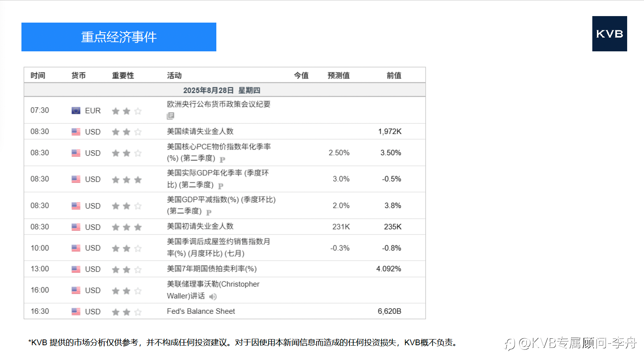
Task: Click previous value -0.5%
Action: [x=392, y=179]
